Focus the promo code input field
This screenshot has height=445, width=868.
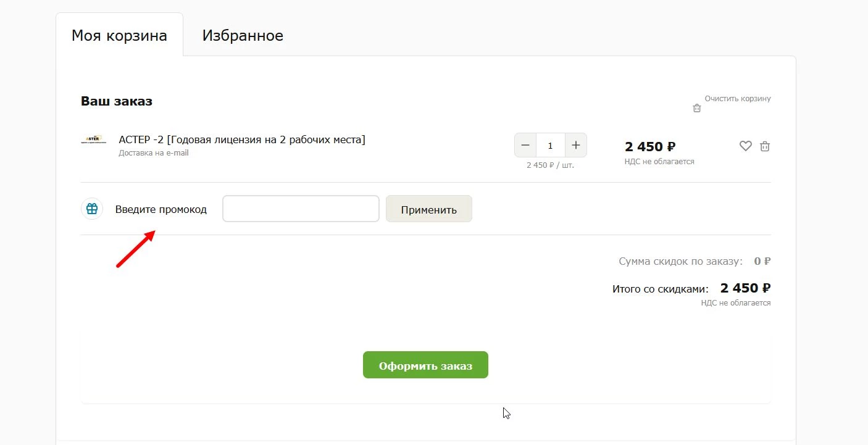tap(301, 209)
